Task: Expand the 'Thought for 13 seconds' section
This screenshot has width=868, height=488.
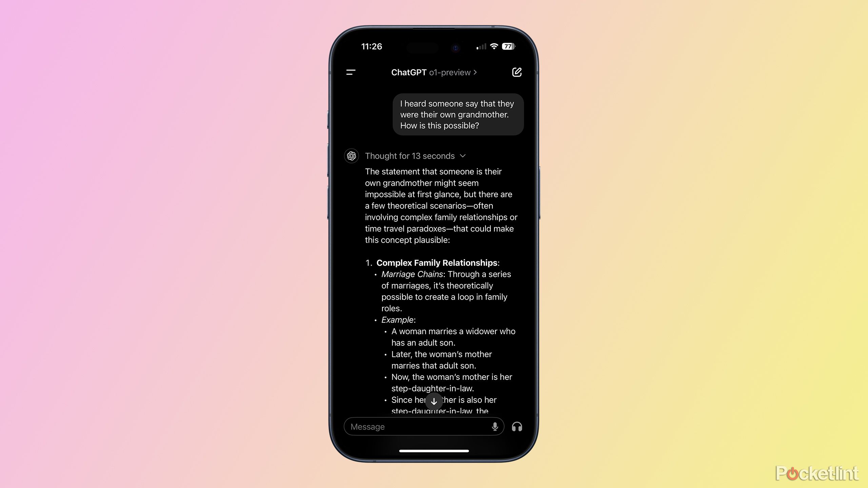Action: tap(465, 156)
